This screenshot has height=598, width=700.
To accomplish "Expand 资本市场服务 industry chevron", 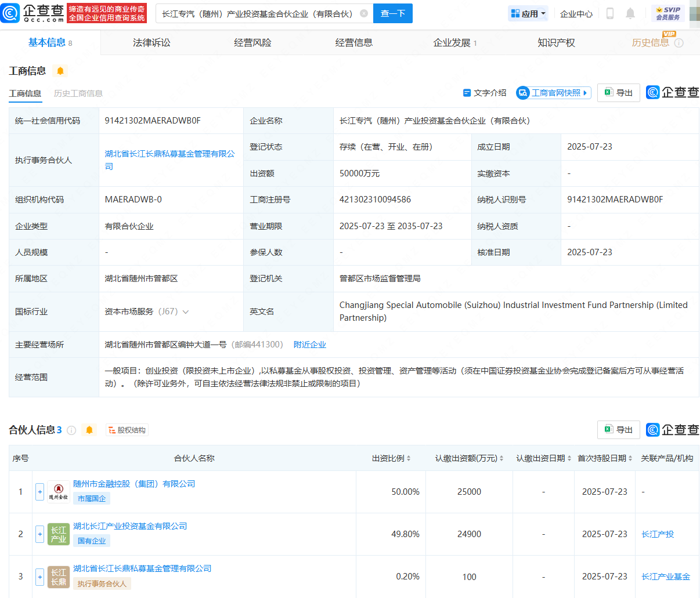I will 186,312.
